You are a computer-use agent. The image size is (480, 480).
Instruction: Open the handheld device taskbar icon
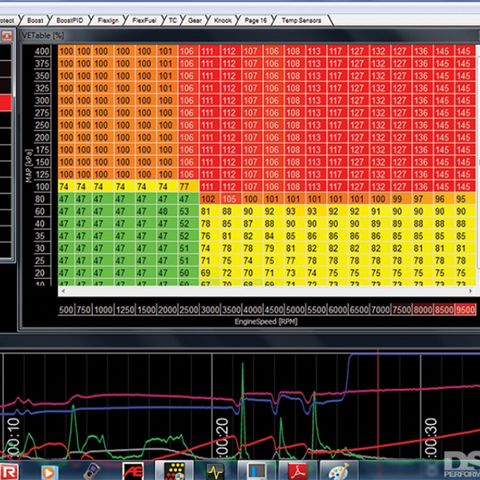coord(91,471)
